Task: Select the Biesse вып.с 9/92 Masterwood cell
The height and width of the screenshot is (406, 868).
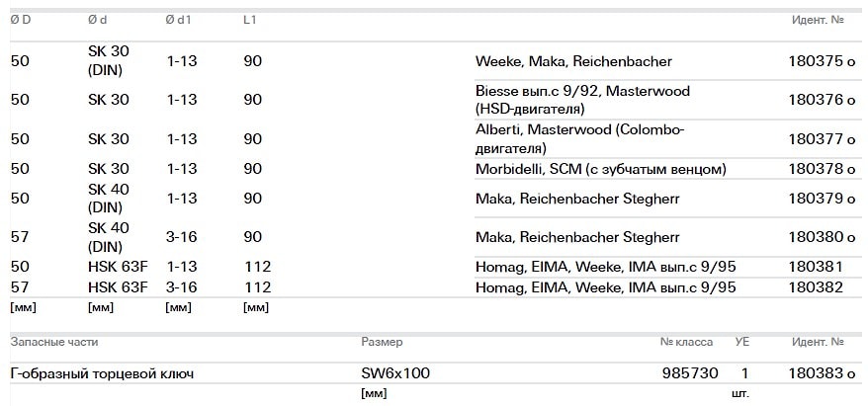Action: click(582, 100)
